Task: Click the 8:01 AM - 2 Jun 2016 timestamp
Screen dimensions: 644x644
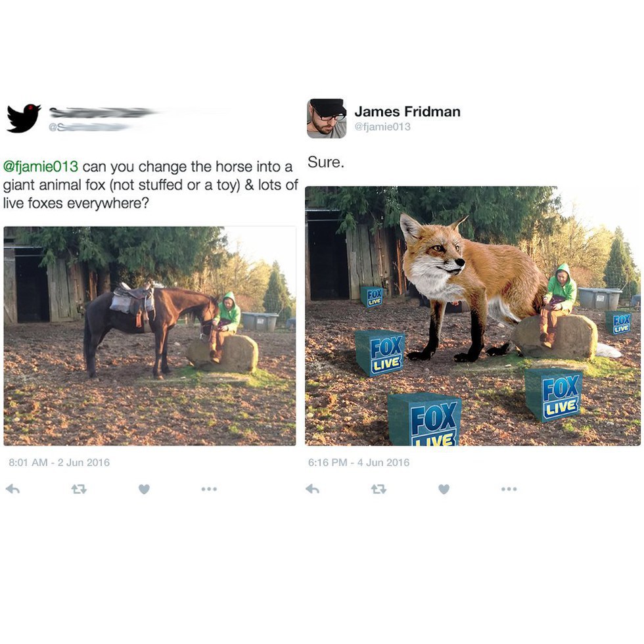Action: coord(59,463)
